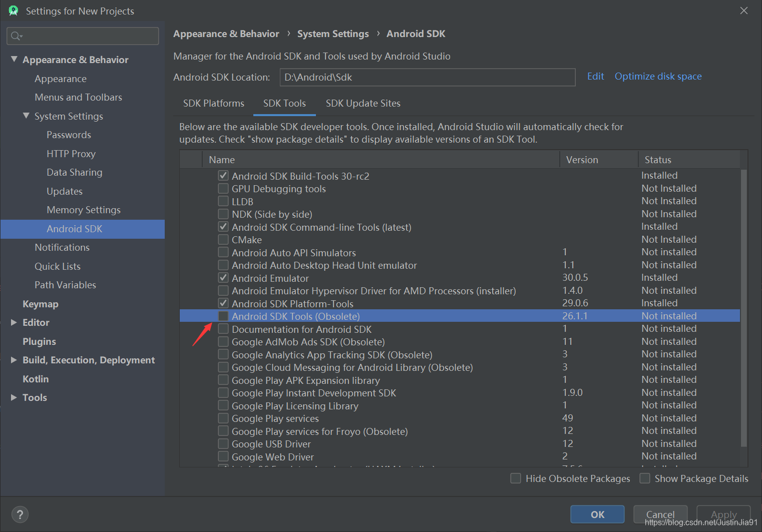Viewport: 762px width, 532px height.
Task: Click Android SDK Command-line Tools (latest) name
Action: click(321, 227)
